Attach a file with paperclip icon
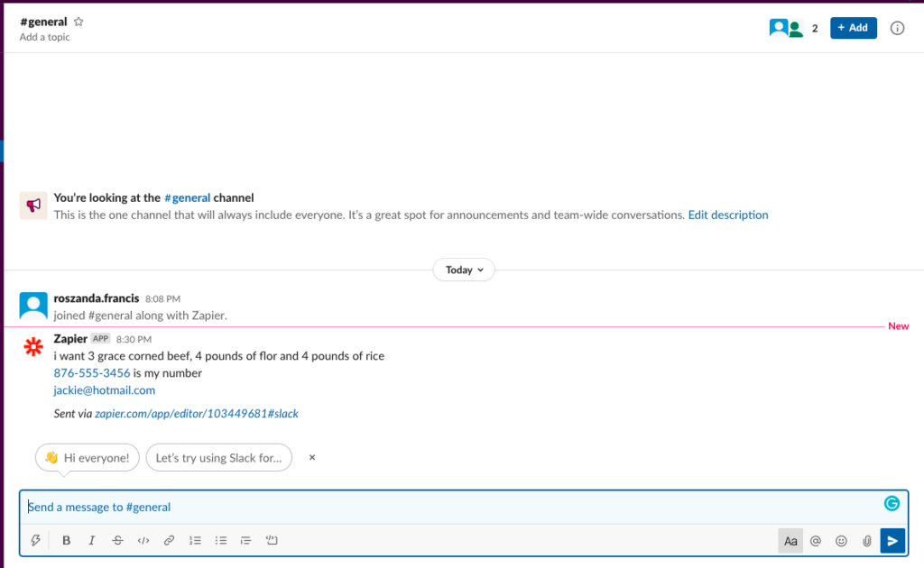The height and width of the screenshot is (568, 924). point(866,541)
